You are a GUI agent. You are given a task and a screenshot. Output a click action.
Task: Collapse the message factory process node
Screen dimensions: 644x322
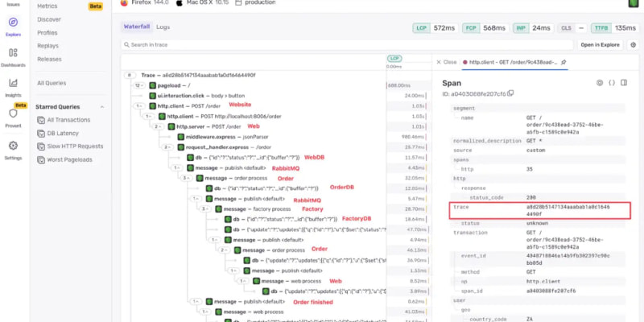point(205,208)
